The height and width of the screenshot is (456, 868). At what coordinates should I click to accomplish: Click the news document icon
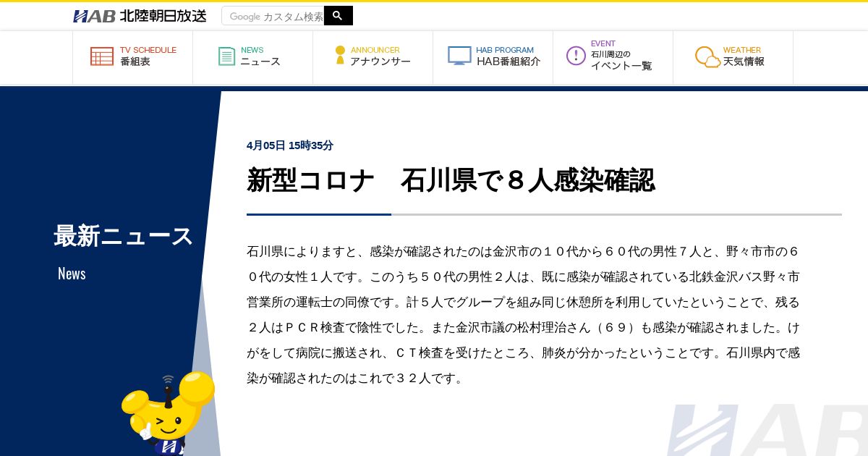[x=227, y=56]
